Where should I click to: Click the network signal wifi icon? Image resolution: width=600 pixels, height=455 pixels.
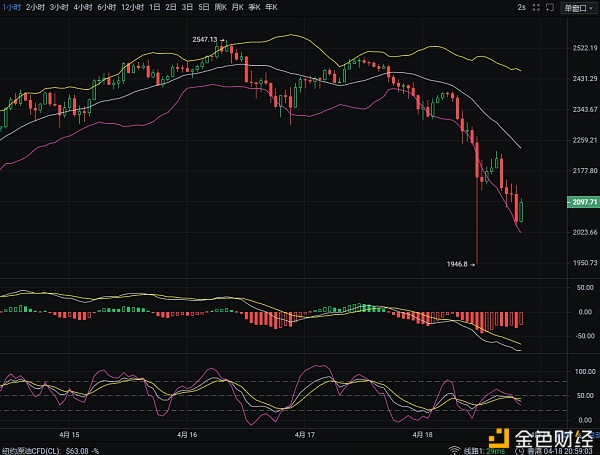(454, 450)
